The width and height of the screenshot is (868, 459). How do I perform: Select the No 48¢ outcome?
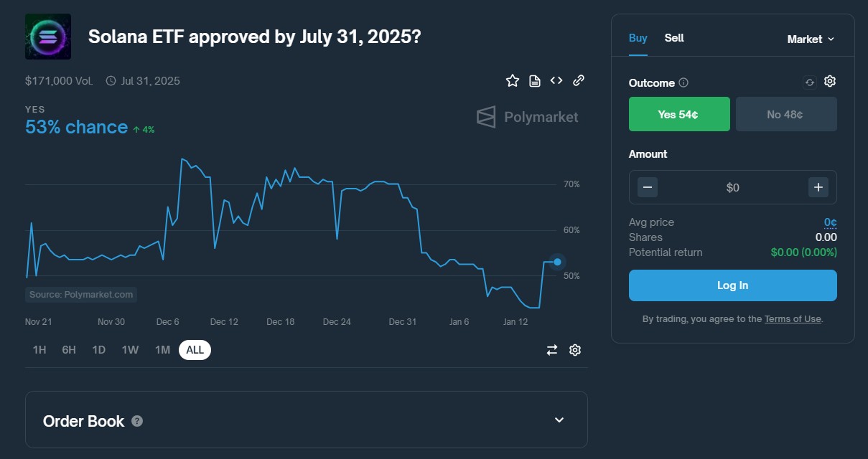[786, 114]
